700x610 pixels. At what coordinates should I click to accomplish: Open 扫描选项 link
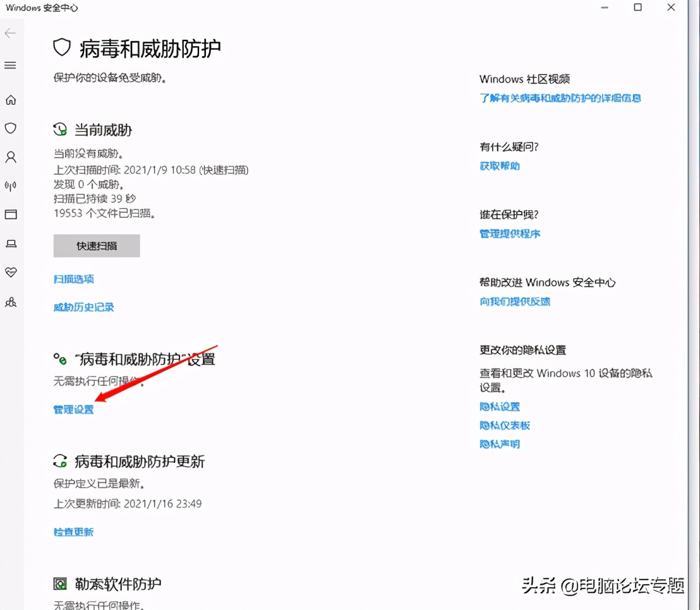click(73, 278)
